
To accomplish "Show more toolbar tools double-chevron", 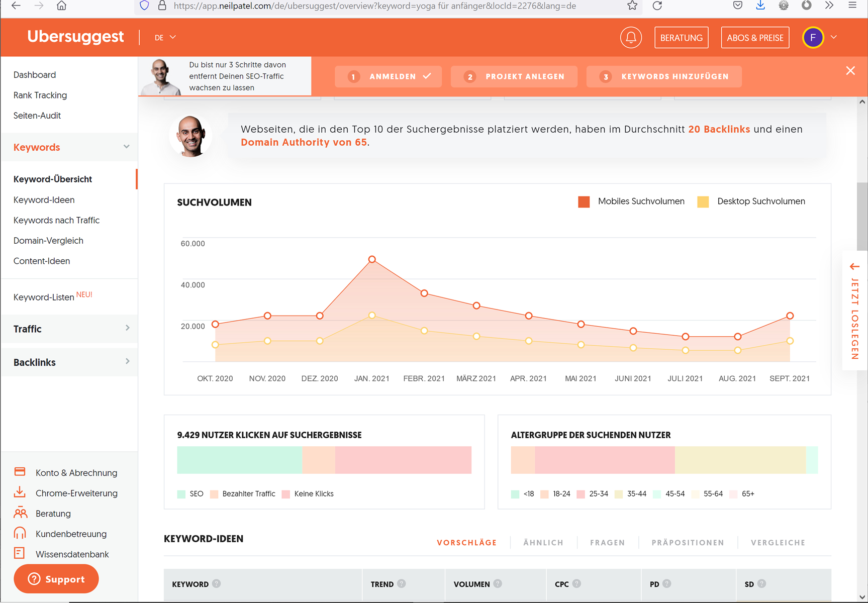I will coord(829,6).
